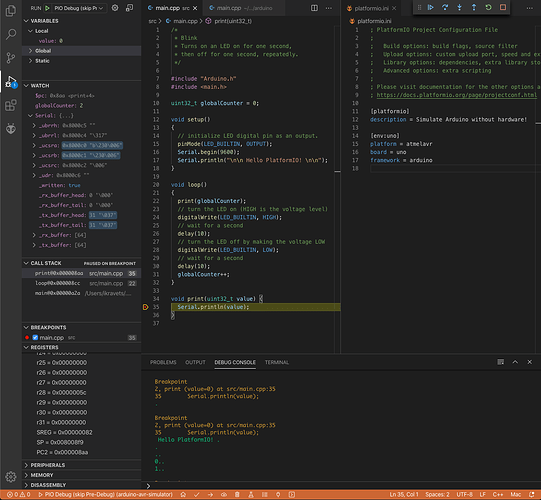Switch to the TERMINAL tab
This screenshot has height=500, width=541.
click(x=277, y=362)
